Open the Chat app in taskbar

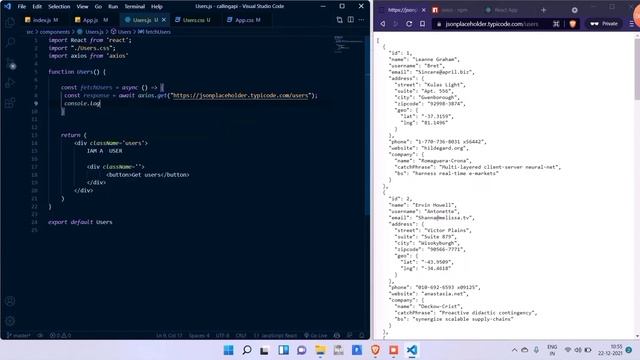point(302,350)
